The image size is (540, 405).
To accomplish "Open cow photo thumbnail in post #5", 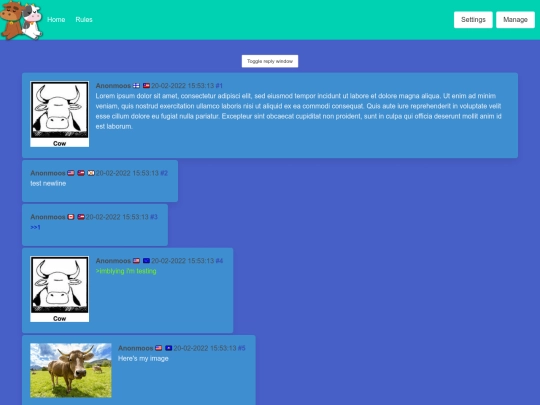I will click(x=71, y=370).
